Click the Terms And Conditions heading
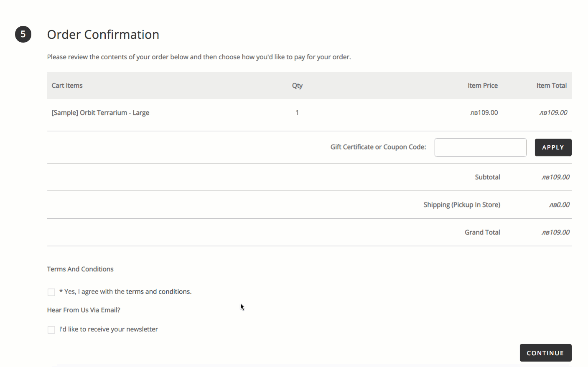The width and height of the screenshot is (588, 367). [80, 269]
